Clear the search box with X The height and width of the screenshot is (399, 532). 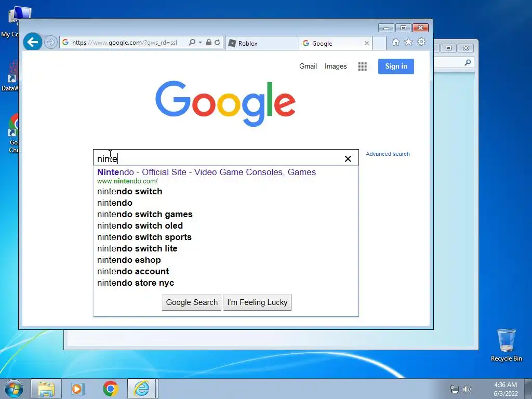point(348,159)
